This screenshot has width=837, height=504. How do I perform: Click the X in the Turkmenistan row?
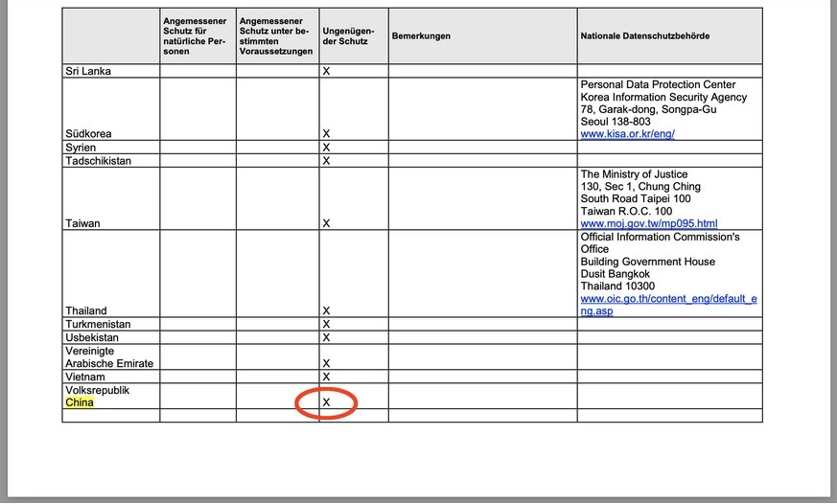[326, 324]
